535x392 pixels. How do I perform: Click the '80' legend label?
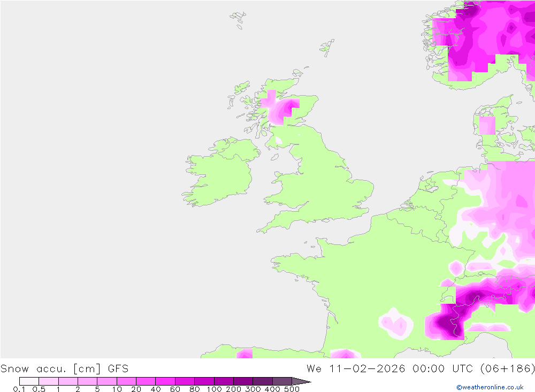195,389
